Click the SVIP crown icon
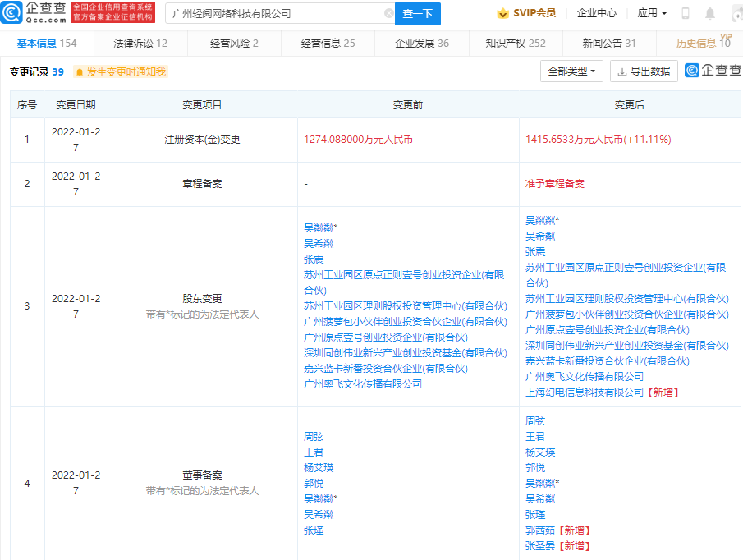The width and height of the screenshot is (743, 560). coord(502,13)
